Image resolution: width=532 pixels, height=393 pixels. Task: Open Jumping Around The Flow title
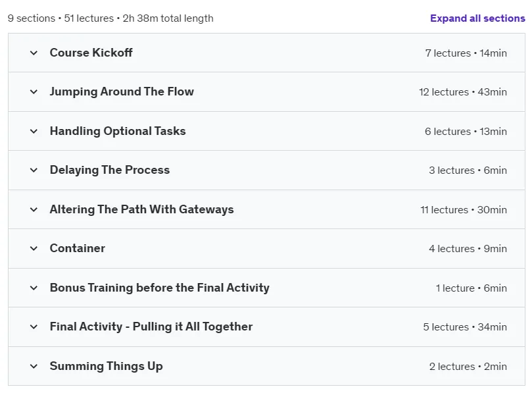[x=122, y=92]
